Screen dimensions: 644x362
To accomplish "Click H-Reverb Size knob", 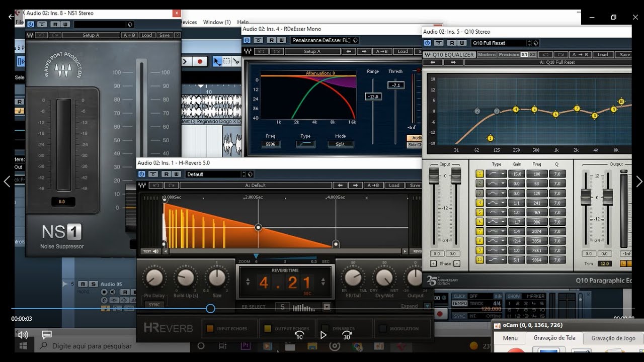I will tap(217, 278).
